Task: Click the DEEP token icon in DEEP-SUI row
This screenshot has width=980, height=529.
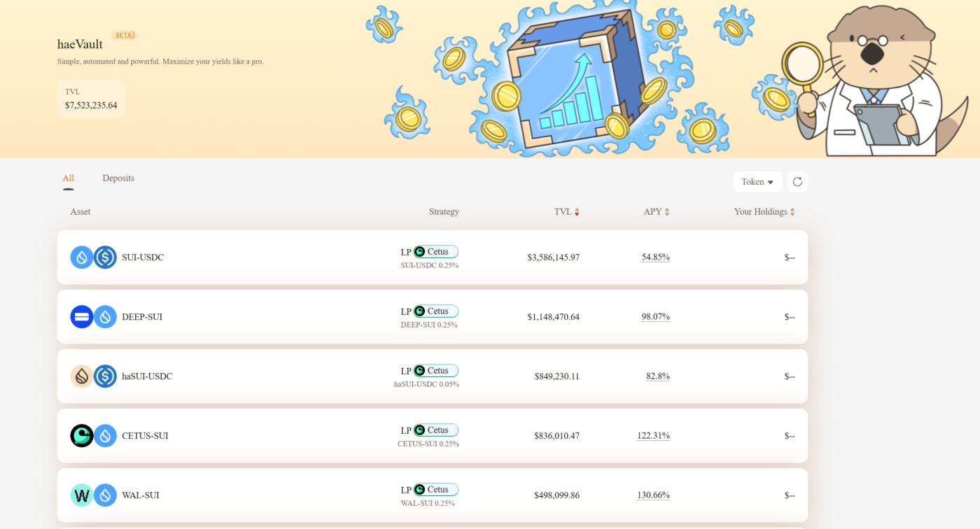Action: tap(82, 317)
